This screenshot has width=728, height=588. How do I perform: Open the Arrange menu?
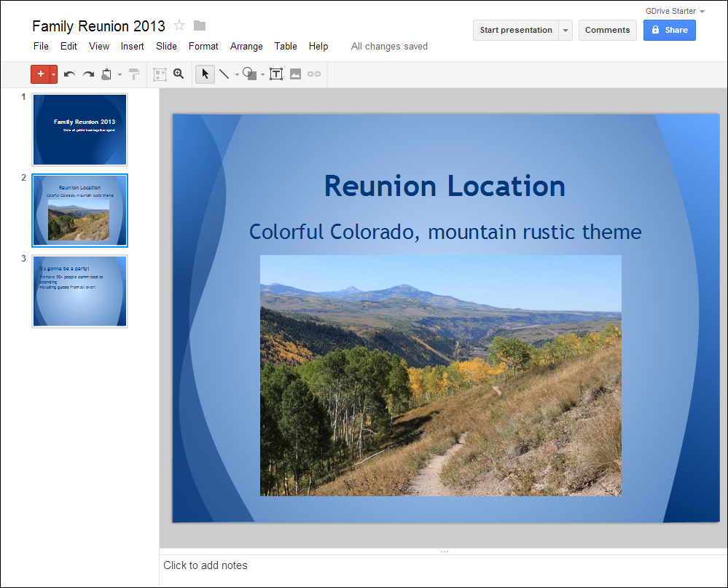pos(246,46)
